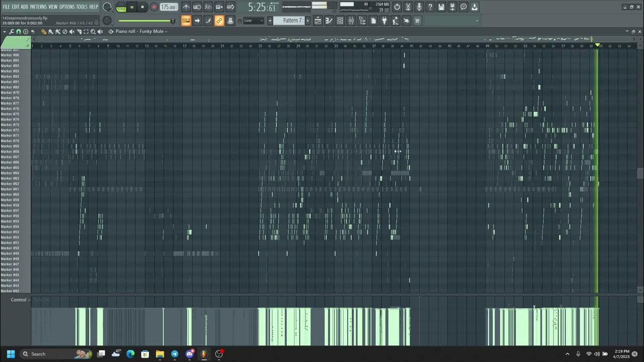Open the HELP menu

click(94, 7)
